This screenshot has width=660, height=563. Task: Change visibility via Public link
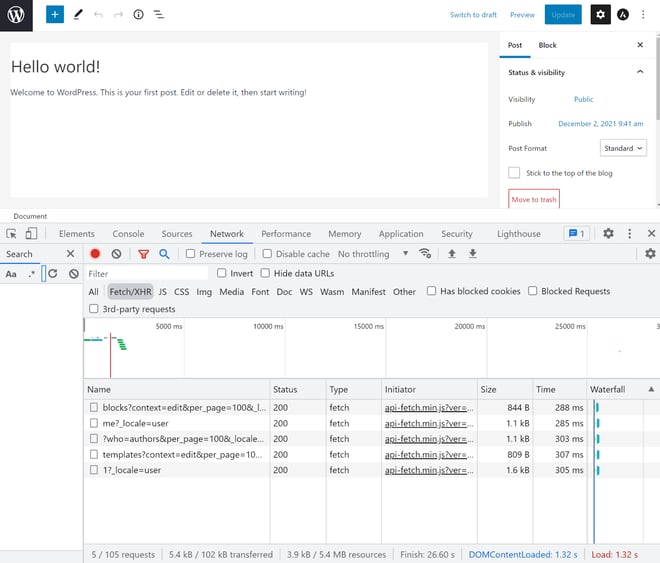583,99
